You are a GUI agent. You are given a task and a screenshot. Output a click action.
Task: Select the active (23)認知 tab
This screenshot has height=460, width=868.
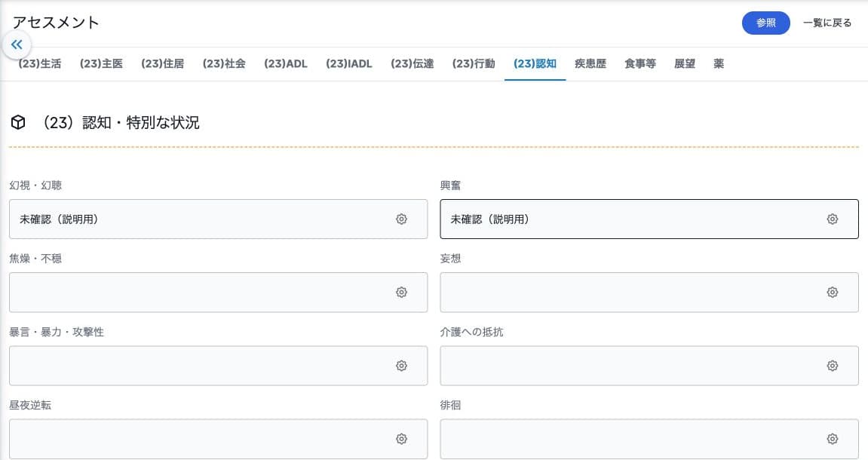pos(535,63)
